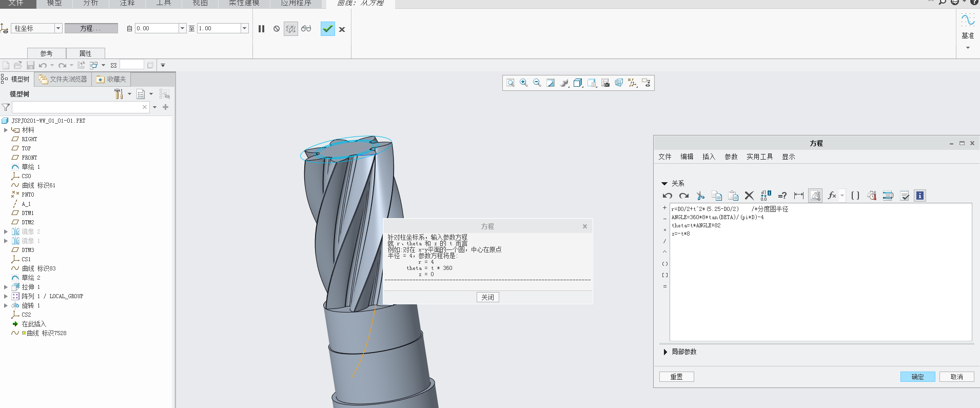Image resolution: width=980 pixels, height=408 pixels.
Task: Expand the 阵列 1 / LOCAL_GROUP node
Action: point(6,296)
